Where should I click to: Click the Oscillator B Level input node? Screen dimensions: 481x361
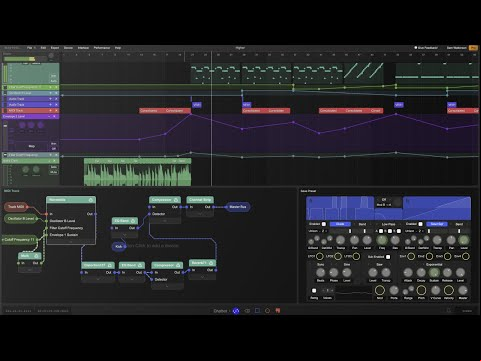pos(21,219)
